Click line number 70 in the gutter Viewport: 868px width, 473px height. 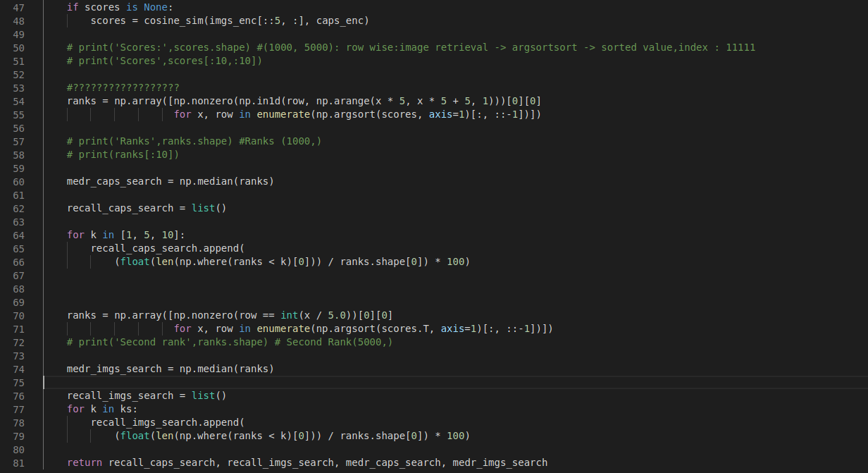pyautogui.click(x=18, y=315)
